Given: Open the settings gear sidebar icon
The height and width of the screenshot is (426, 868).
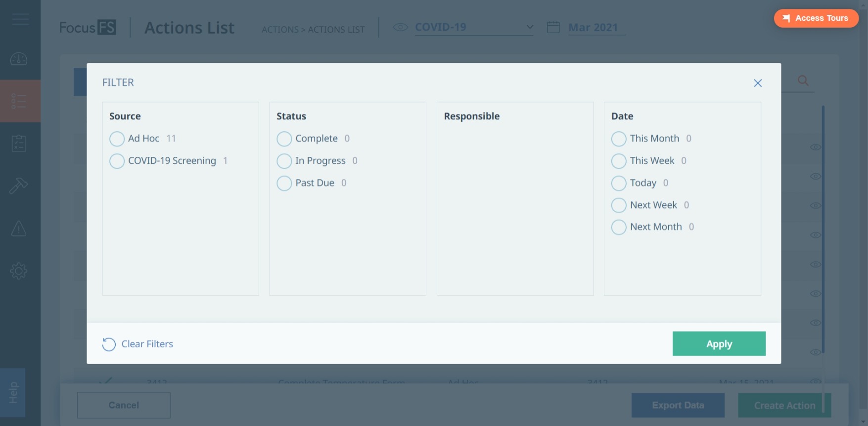Looking at the screenshot, I should pyautogui.click(x=19, y=271).
